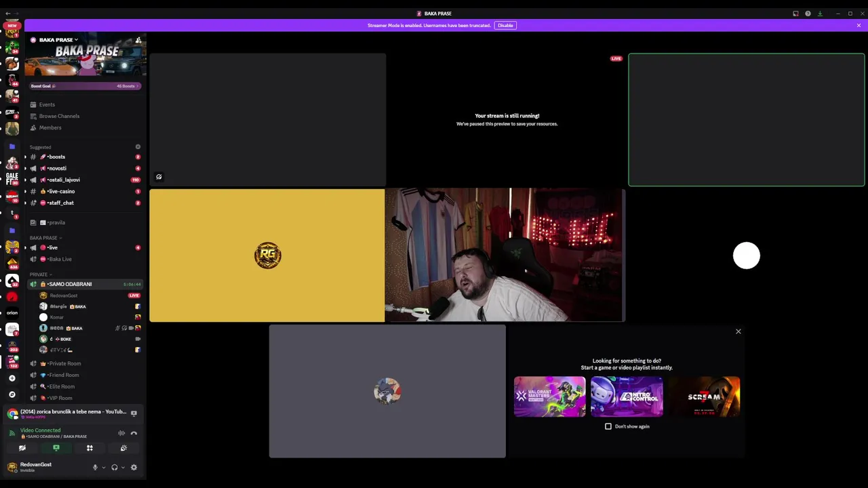
Task: Focus the webcam tile of the bearded man
Action: pyautogui.click(x=505, y=255)
